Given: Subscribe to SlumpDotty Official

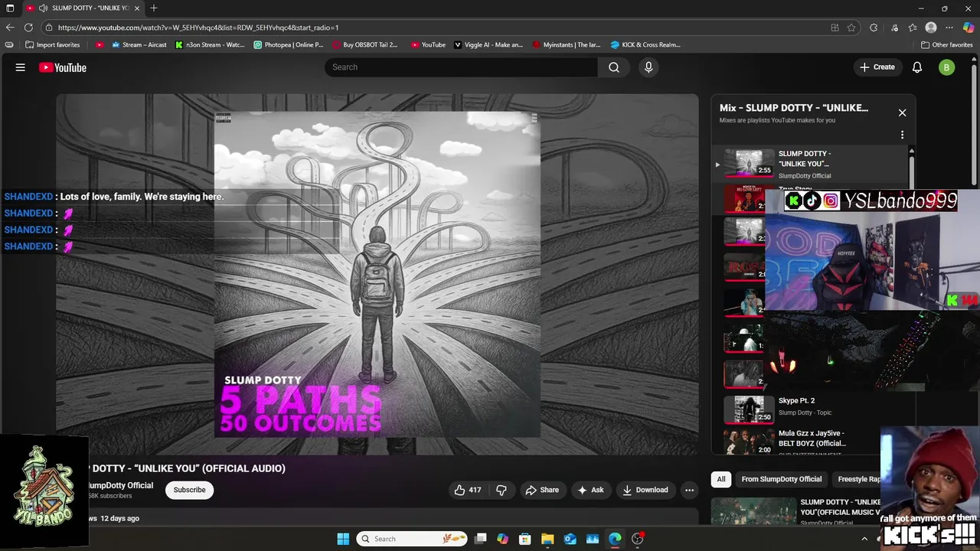Looking at the screenshot, I should (189, 490).
